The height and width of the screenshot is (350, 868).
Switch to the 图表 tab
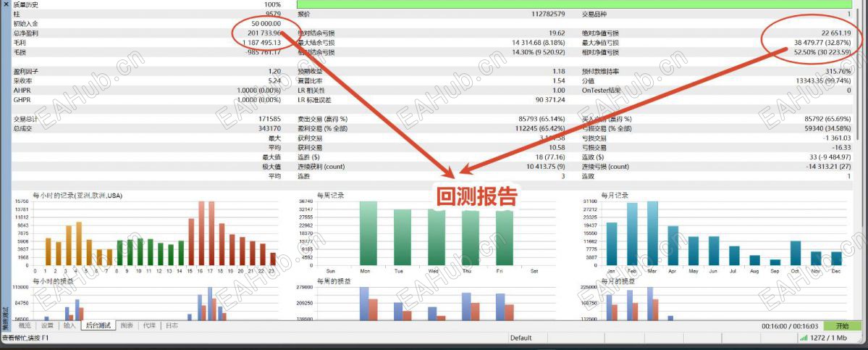127,325
